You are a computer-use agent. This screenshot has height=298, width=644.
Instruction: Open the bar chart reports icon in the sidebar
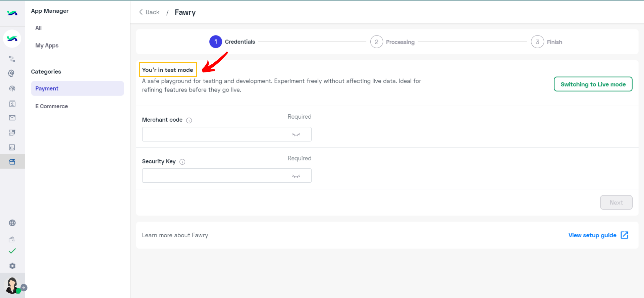[12, 147]
